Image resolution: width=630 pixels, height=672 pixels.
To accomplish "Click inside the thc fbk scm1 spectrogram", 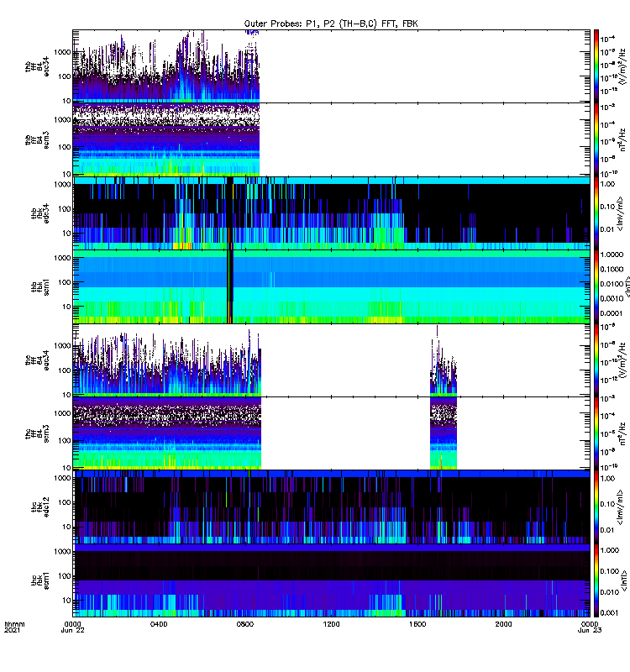I will click(331, 580).
